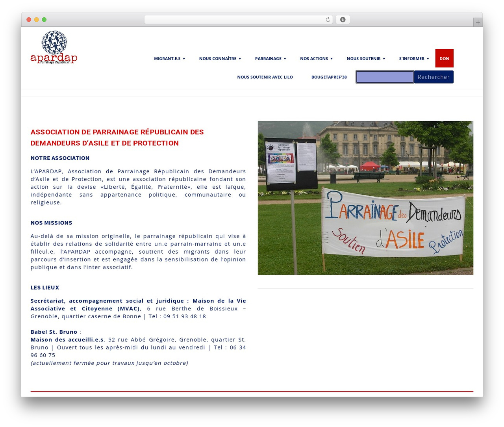The image size is (504, 427).
Task: Follow the BOUGETAPREF'38 link
Action: click(x=329, y=77)
